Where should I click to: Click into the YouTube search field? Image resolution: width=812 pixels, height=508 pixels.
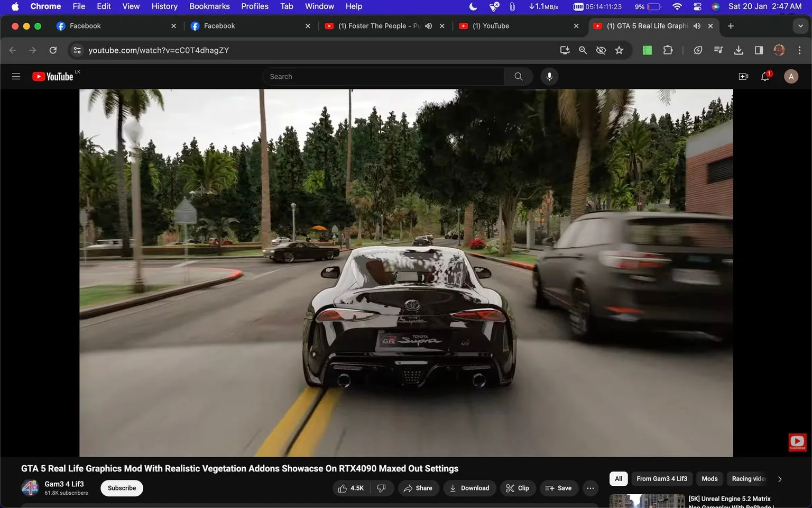pos(383,77)
